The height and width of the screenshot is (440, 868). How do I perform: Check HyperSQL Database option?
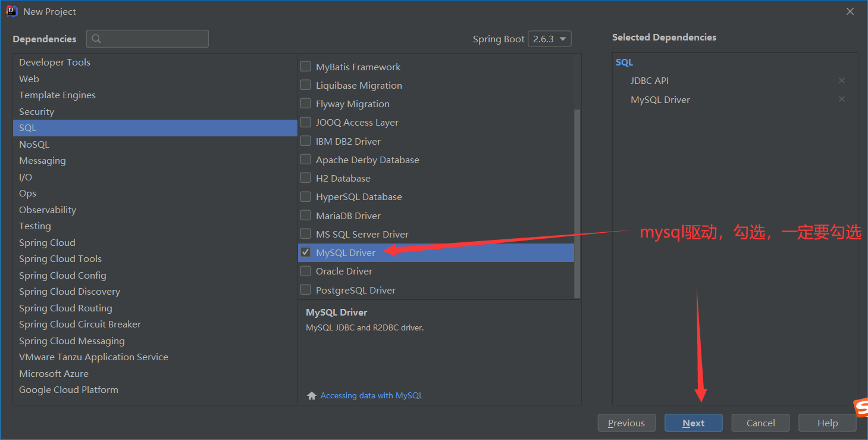pos(306,196)
